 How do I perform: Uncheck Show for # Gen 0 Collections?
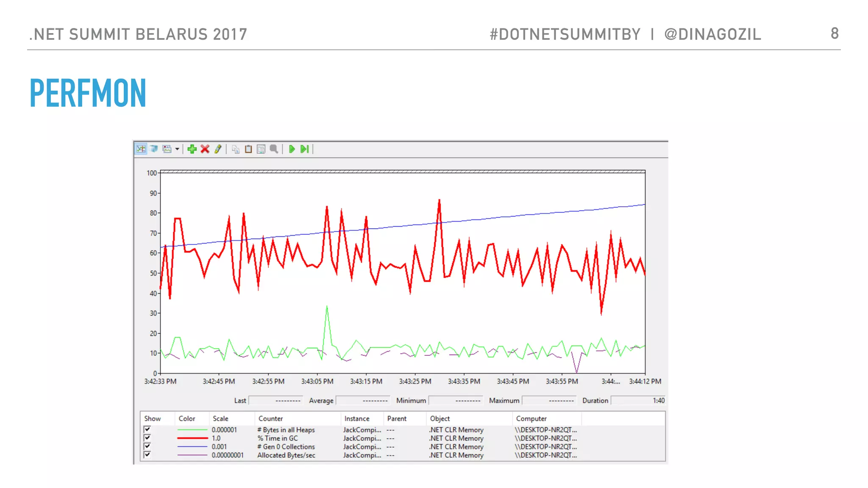pos(147,446)
